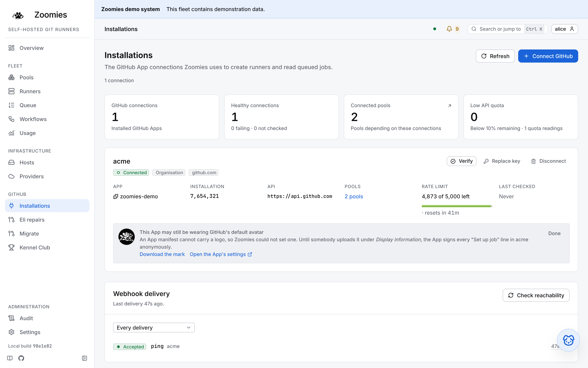
Task: Disconnect the acme installation
Action: click(548, 161)
